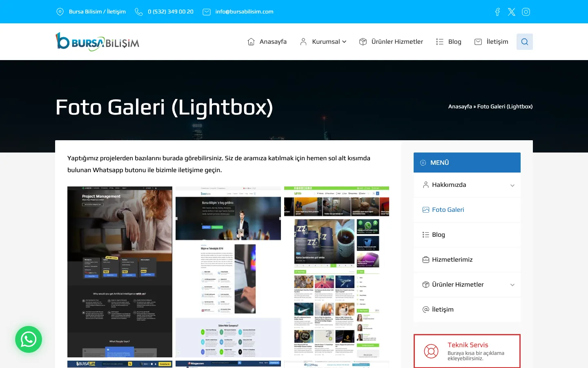588x368 pixels.
Task: Click the phone handset icon
Action: point(139,12)
